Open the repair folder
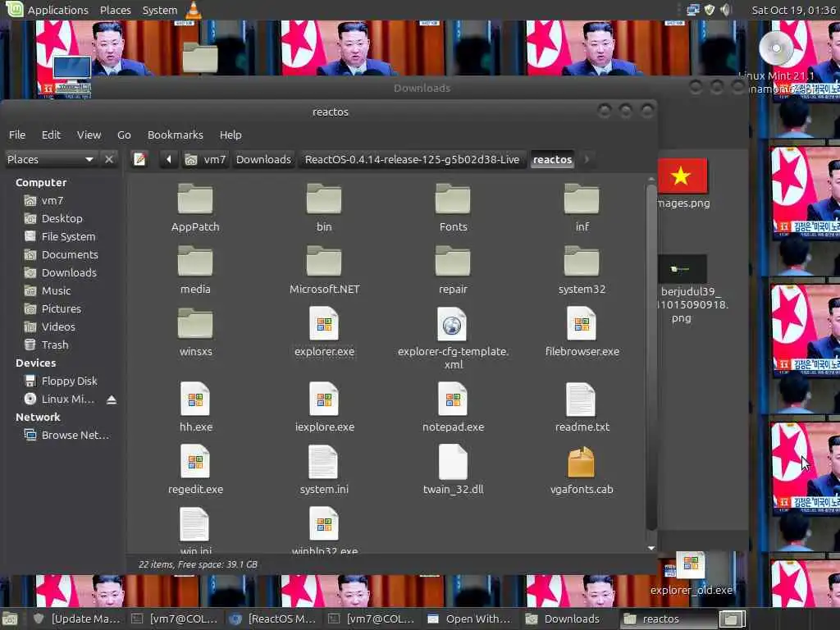840x630 pixels. pyautogui.click(x=453, y=269)
